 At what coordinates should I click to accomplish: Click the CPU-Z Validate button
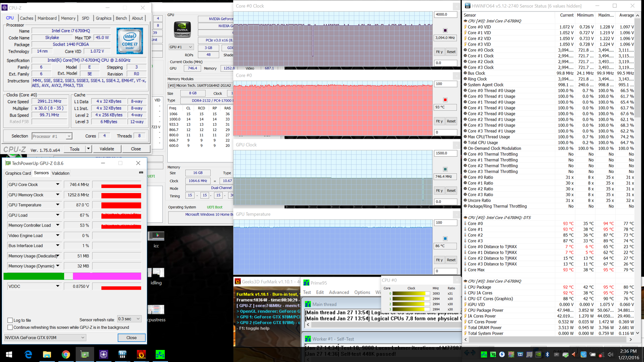[107, 149]
